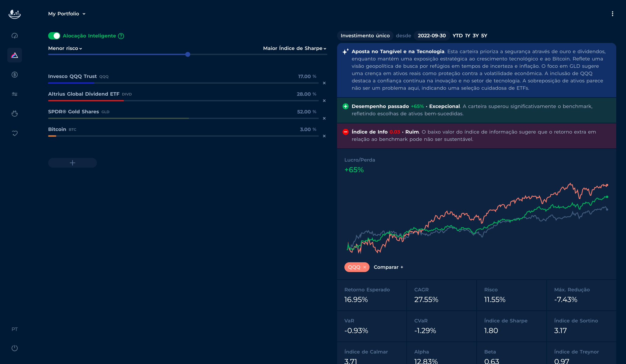Open the Bitcoin coin icon in sidebar
This screenshot has width=626, height=364.
tap(15, 75)
